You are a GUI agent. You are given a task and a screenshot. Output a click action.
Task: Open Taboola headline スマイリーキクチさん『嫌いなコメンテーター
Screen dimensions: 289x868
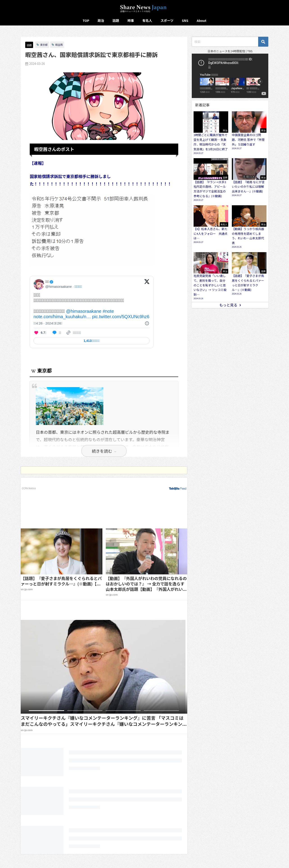[104, 721]
